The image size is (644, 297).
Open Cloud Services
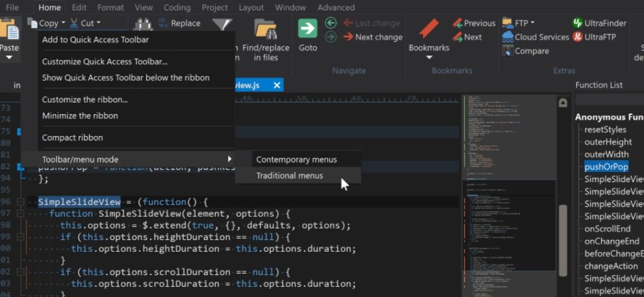click(536, 37)
